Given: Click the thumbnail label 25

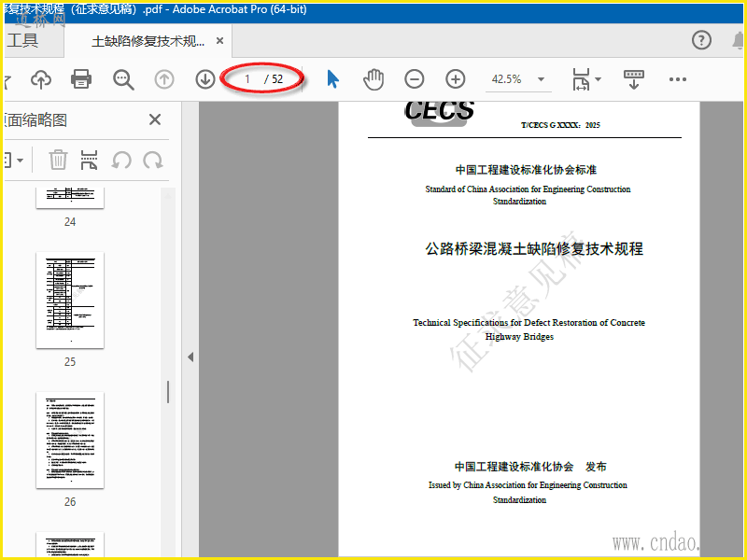Looking at the screenshot, I should pyautogui.click(x=70, y=362).
